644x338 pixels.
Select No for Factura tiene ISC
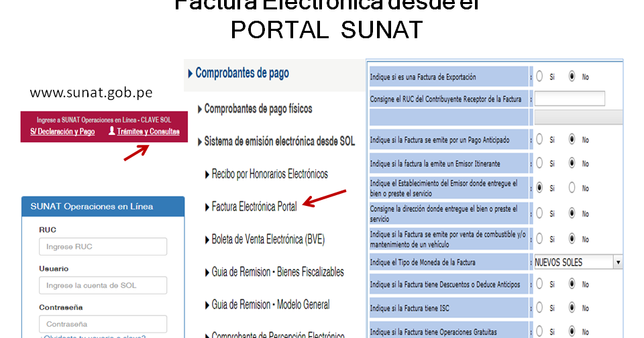pyautogui.click(x=572, y=308)
